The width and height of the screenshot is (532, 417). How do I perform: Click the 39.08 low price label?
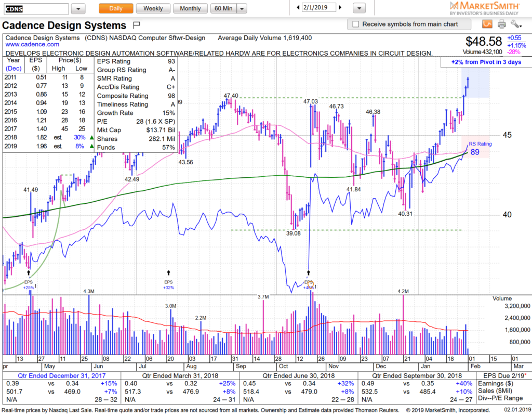(x=293, y=233)
